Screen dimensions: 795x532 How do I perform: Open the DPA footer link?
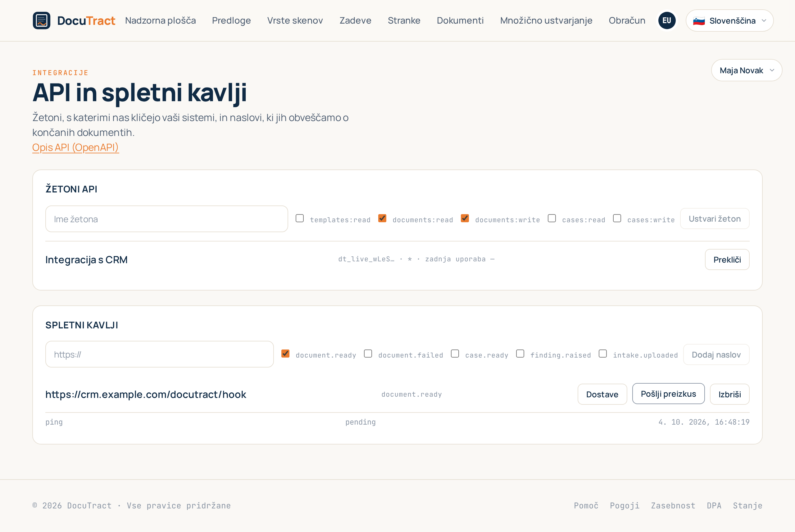click(x=714, y=506)
